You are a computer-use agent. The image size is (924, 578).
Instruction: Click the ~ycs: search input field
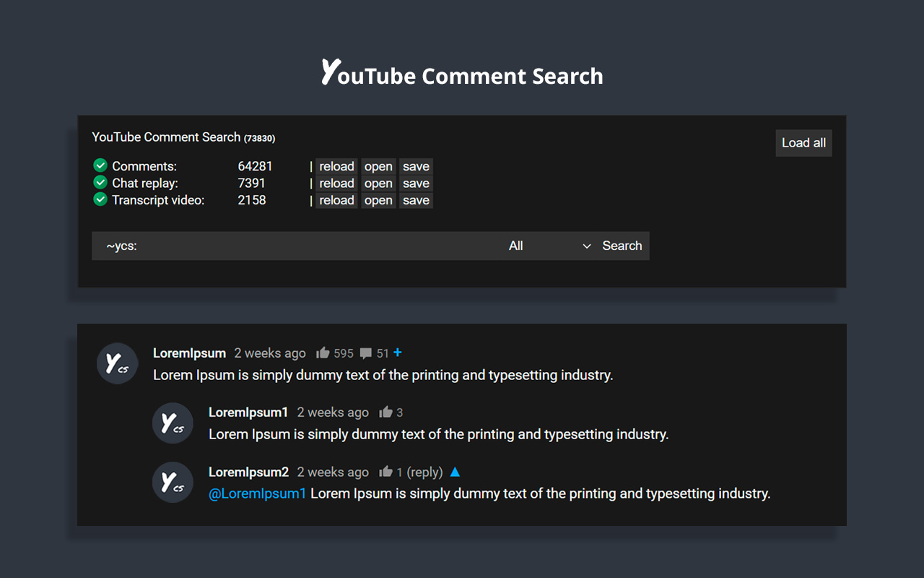(296, 246)
